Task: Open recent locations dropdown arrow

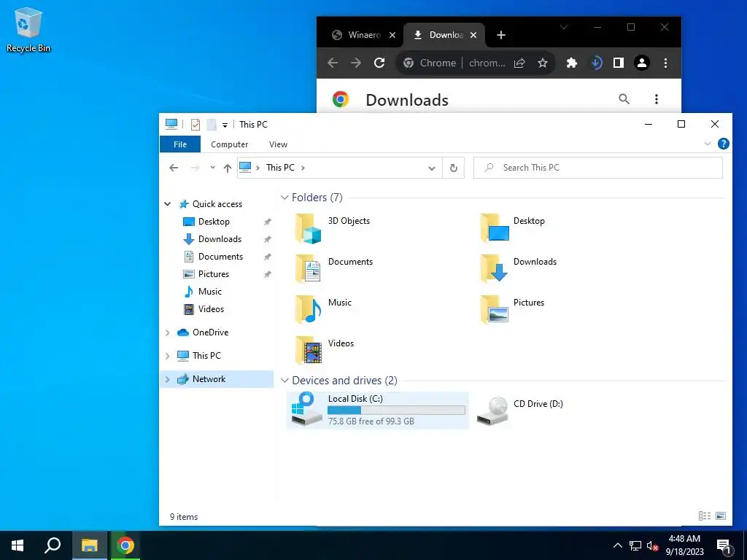Action: [212, 168]
